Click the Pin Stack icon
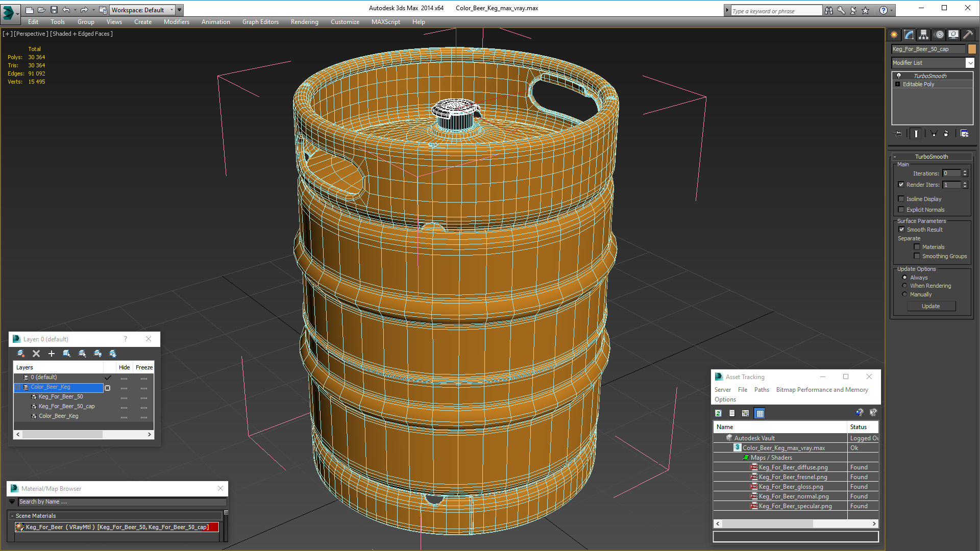This screenshot has width=980, height=551. (898, 134)
